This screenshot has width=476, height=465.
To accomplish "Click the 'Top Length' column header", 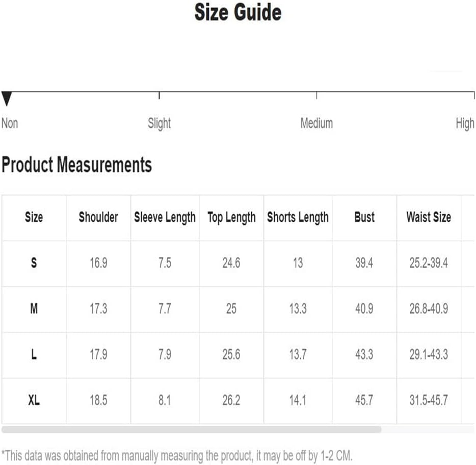I will pos(231,217).
